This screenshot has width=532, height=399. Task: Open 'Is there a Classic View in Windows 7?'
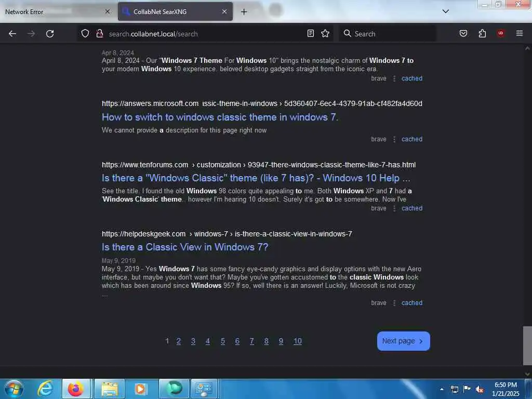point(185,247)
